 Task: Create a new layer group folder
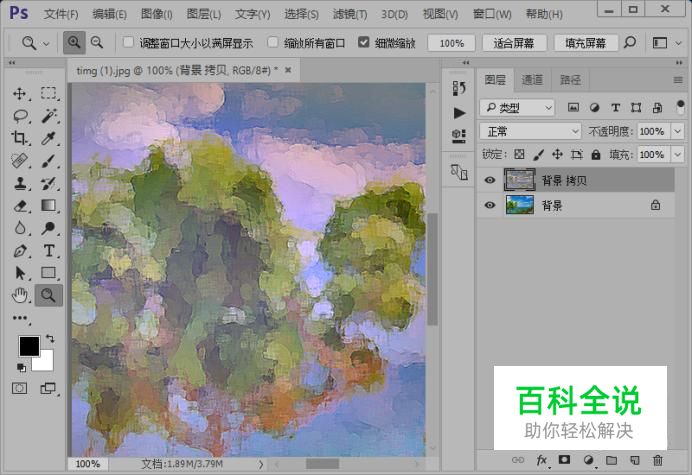tap(611, 460)
